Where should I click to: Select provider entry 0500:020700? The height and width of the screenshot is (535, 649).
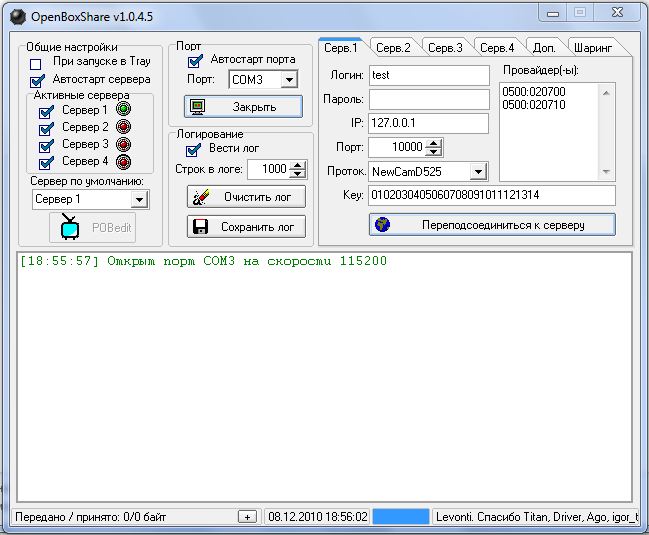pyautogui.click(x=534, y=91)
